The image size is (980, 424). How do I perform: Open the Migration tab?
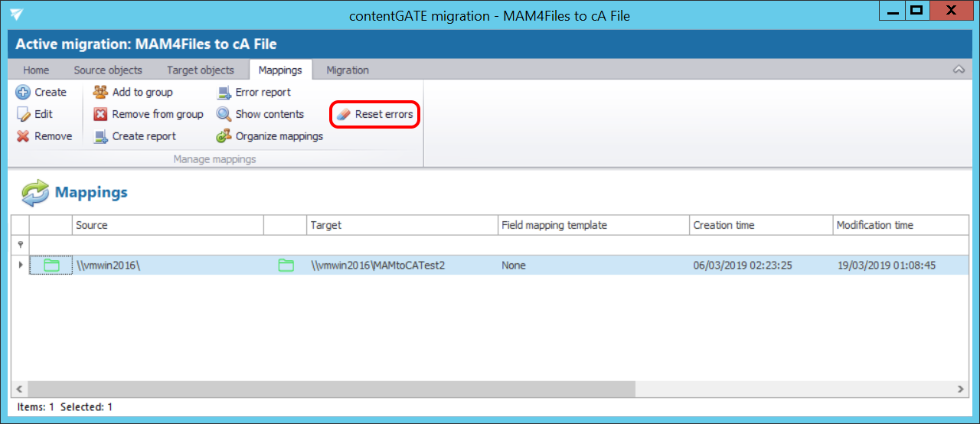pos(348,70)
